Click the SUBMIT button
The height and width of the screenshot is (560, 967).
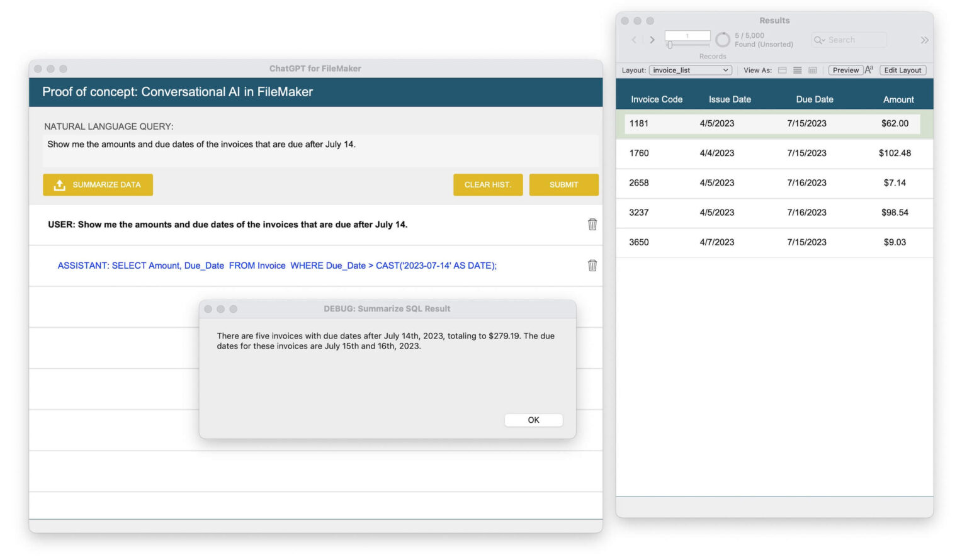(x=563, y=185)
